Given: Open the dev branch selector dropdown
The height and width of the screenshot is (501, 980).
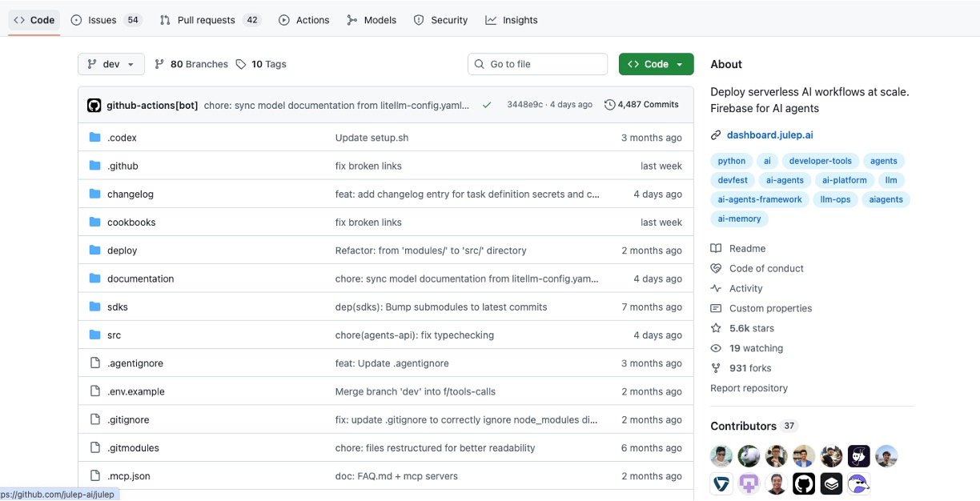Looking at the screenshot, I should (x=111, y=64).
